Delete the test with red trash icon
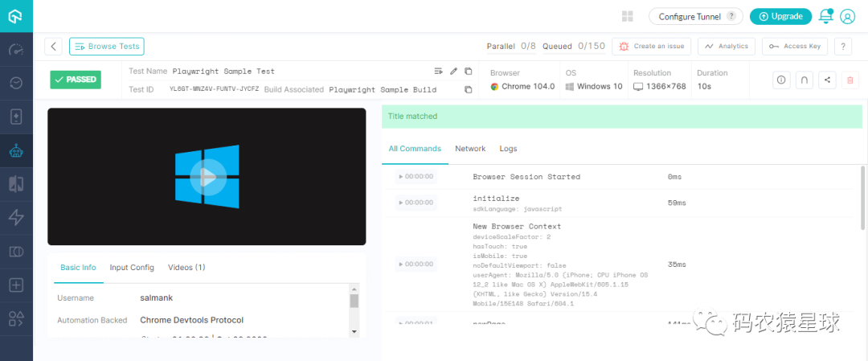 (x=850, y=80)
